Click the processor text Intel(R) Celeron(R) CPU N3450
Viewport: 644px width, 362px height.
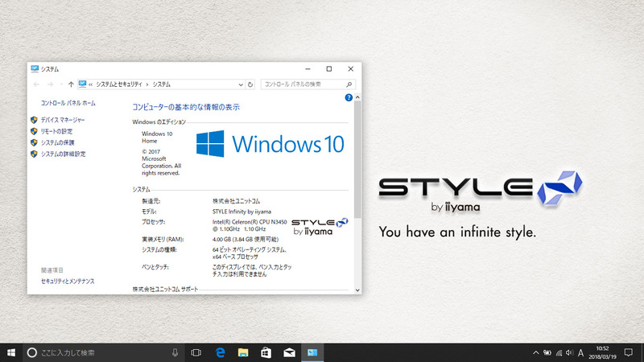click(250, 222)
